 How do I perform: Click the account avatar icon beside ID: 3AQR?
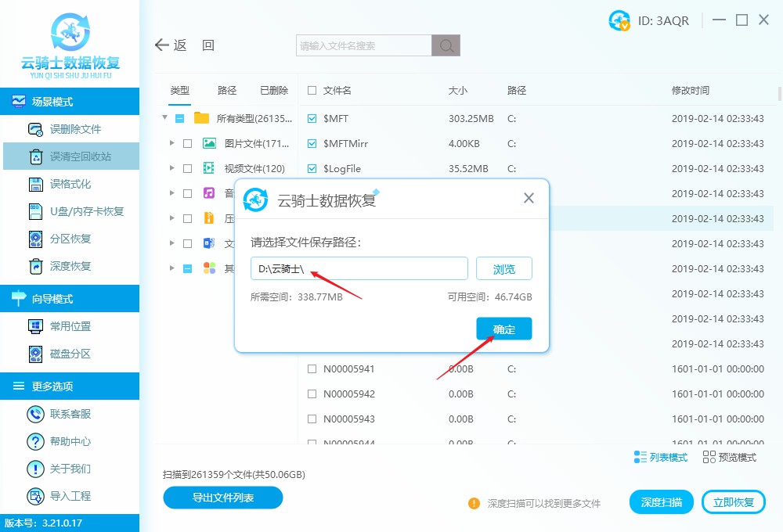pos(619,20)
